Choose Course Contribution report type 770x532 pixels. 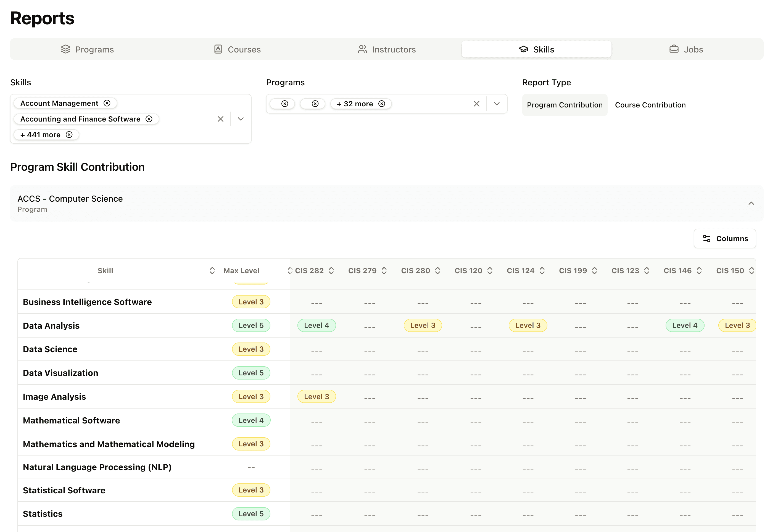coord(650,105)
